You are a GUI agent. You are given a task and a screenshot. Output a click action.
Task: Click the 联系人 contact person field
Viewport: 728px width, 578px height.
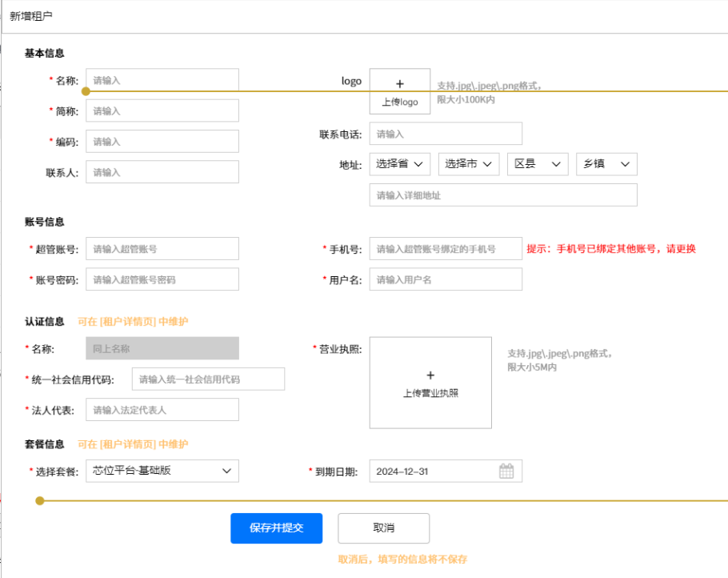click(x=162, y=172)
